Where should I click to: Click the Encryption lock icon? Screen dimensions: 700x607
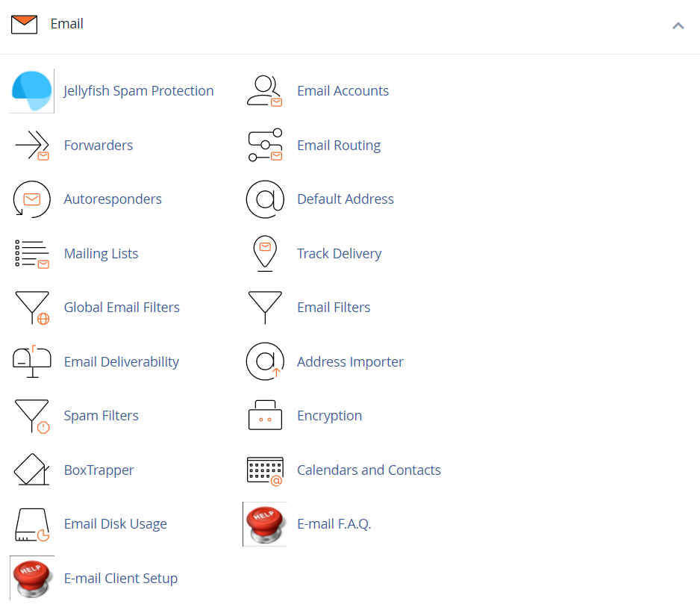pos(265,415)
